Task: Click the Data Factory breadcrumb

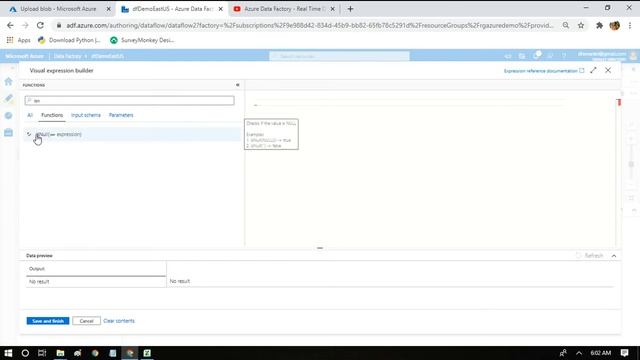Action: [x=67, y=56]
